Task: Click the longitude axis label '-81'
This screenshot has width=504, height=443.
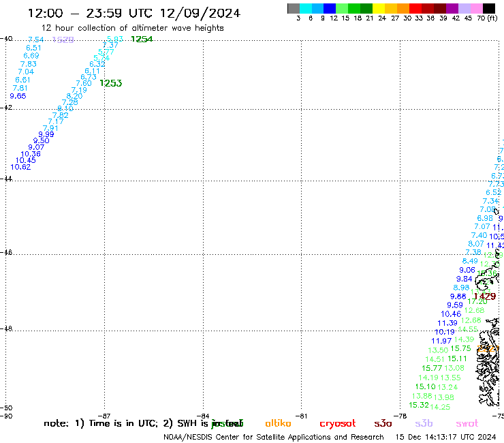Action: point(302,416)
